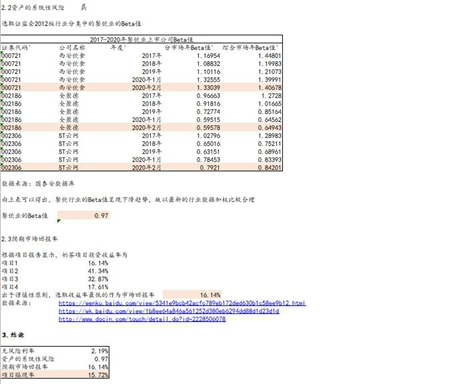
Task: Click the cell with value 1.40678
Action: click(270, 88)
